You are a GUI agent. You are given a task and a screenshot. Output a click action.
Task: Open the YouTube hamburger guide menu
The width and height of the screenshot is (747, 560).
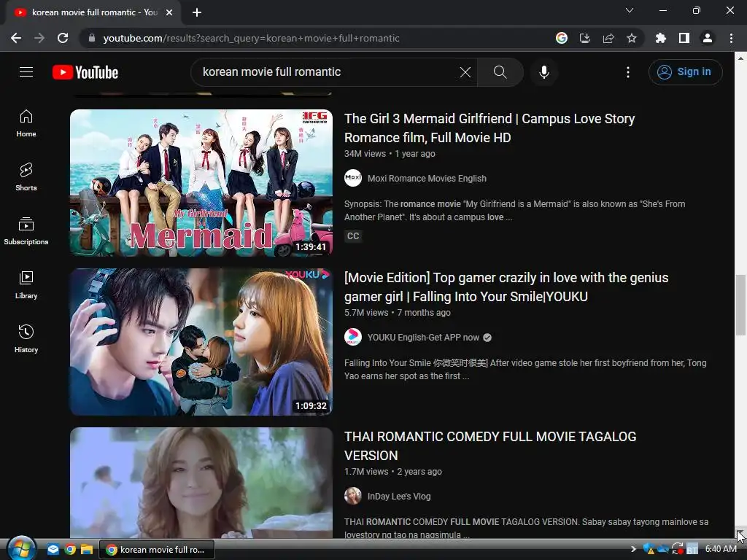pyautogui.click(x=26, y=72)
